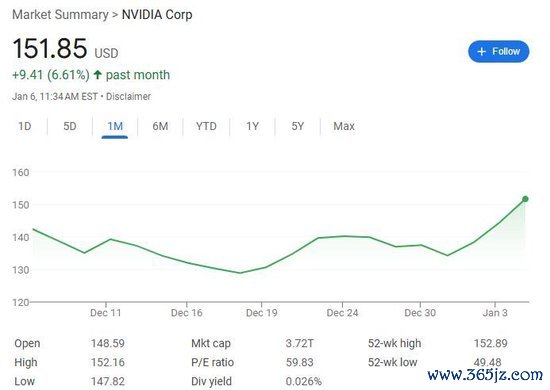The width and height of the screenshot is (550, 390).
Task: Select the 5D time range tab
Action: (x=70, y=126)
